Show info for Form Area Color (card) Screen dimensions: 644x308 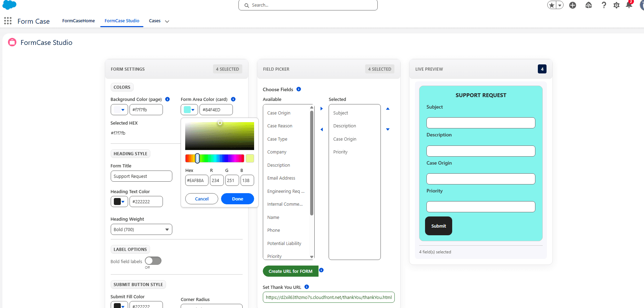(x=233, y=99)
